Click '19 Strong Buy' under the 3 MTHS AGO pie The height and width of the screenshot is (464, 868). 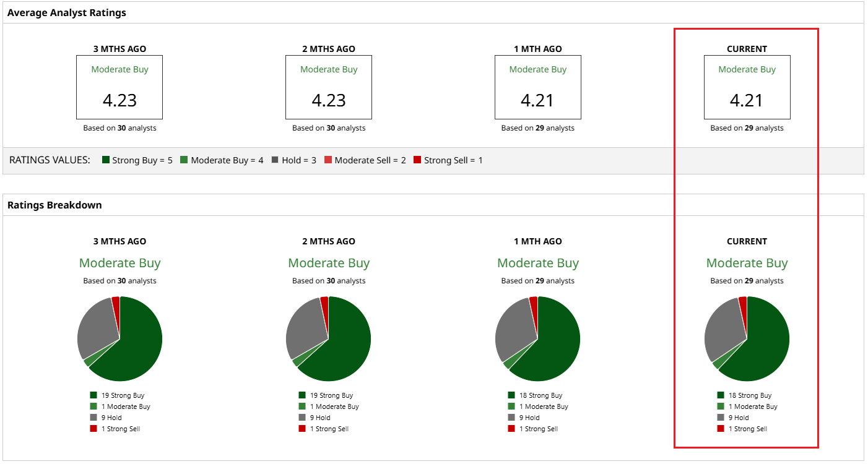pos(123,395)
